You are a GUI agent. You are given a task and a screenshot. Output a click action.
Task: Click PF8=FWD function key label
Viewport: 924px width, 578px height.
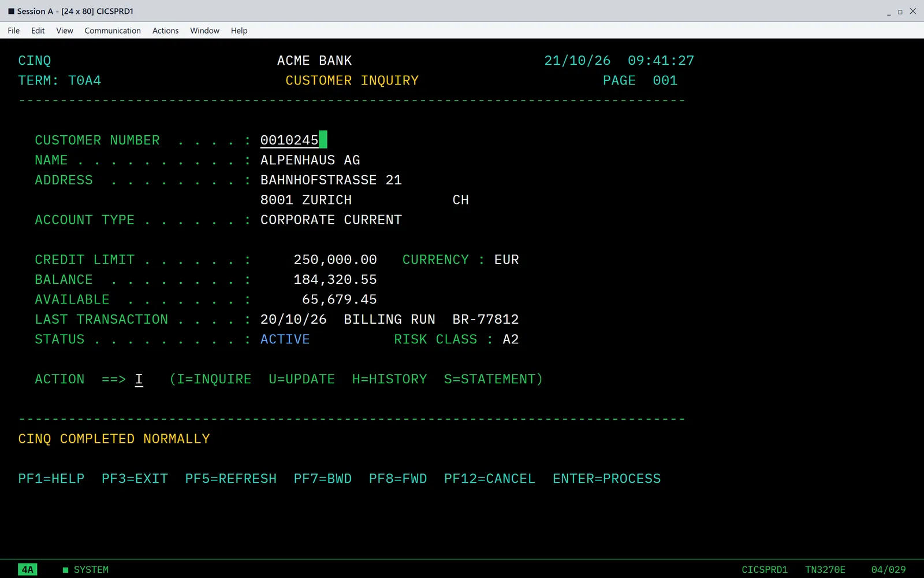click(398, 479)
